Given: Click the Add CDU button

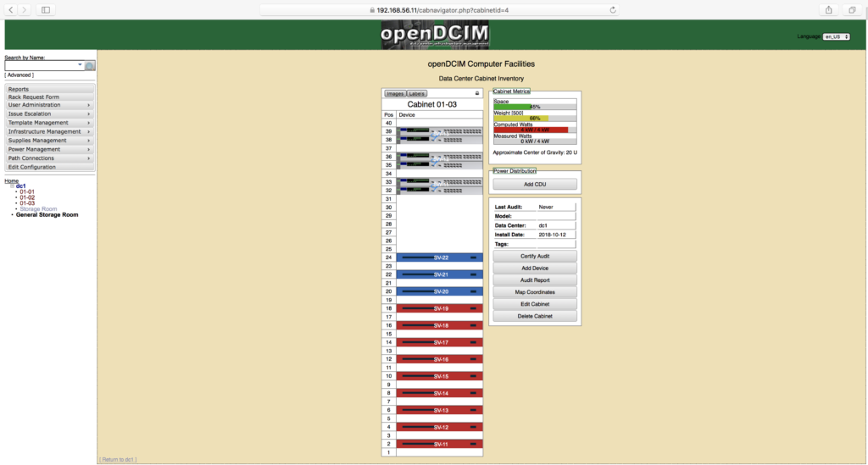Looking at the screenshot, I should pyautogui.click(x=535, y=184).
